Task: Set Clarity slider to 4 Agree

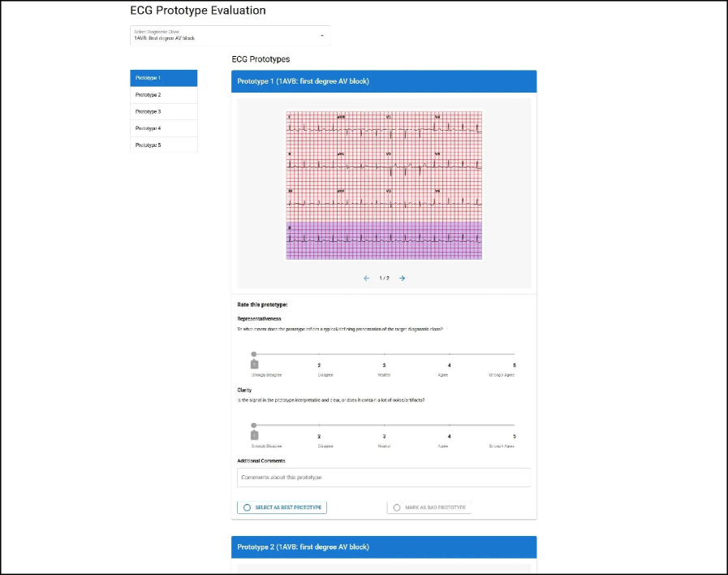Action: [x=449, y=425]
